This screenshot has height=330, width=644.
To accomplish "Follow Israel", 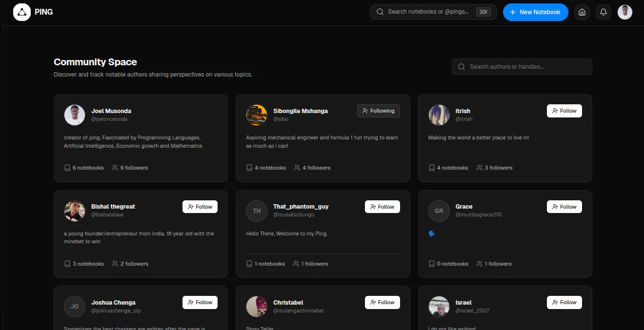I will click(564, 302).
